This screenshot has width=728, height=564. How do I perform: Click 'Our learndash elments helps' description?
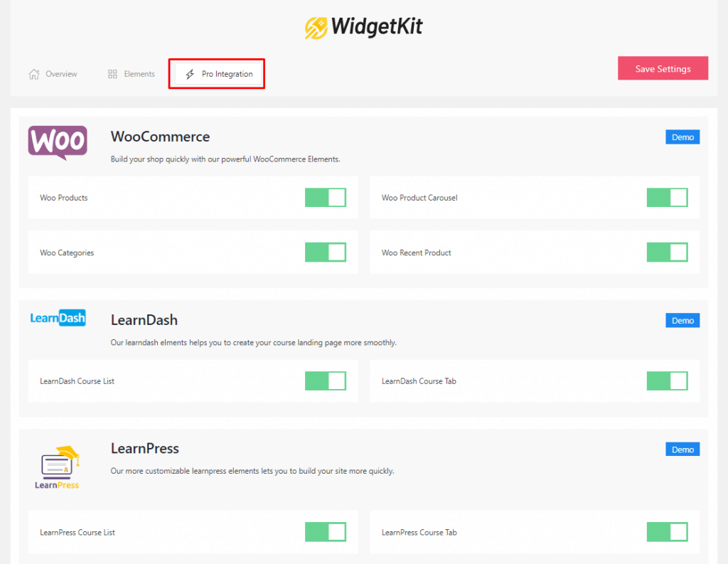tap(254, 343)
